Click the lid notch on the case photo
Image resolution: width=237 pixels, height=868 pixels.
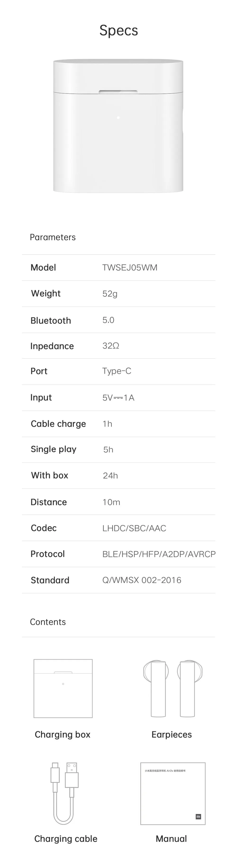pyautogui.click(x=118, y=91)
